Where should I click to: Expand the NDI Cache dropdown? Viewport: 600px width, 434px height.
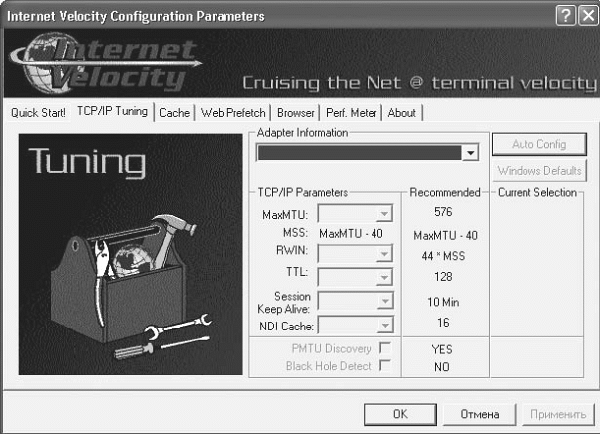point(383,326)
